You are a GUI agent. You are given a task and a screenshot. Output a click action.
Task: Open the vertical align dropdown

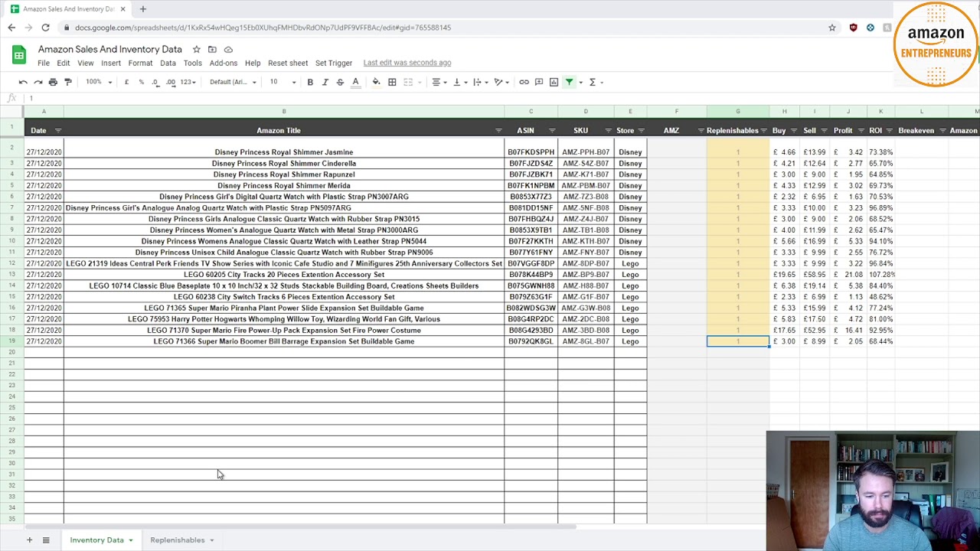point(459,82)
